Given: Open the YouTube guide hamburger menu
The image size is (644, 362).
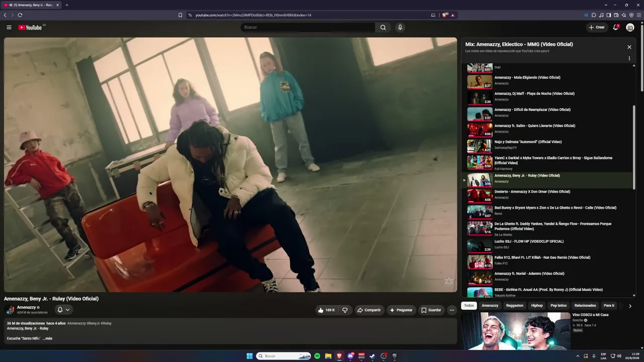Looking at the screenshot, I should click(9, 27).
